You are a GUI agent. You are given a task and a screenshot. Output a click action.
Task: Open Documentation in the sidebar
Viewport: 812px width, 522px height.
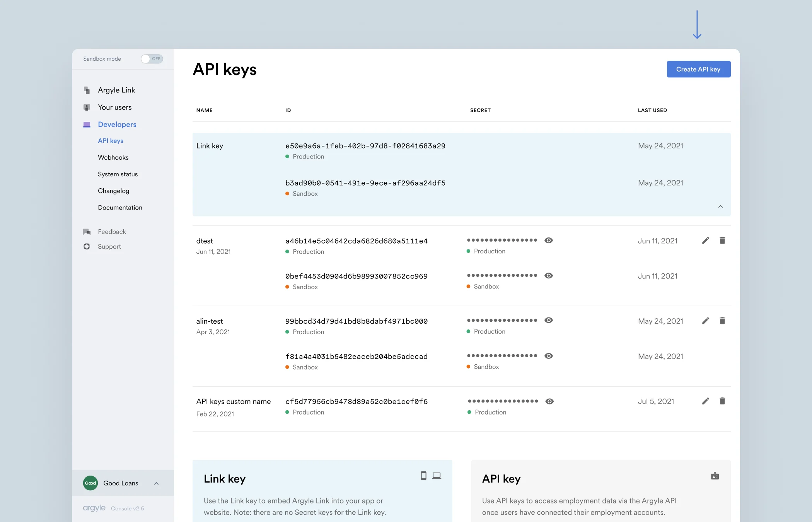(x=120, y=207)
